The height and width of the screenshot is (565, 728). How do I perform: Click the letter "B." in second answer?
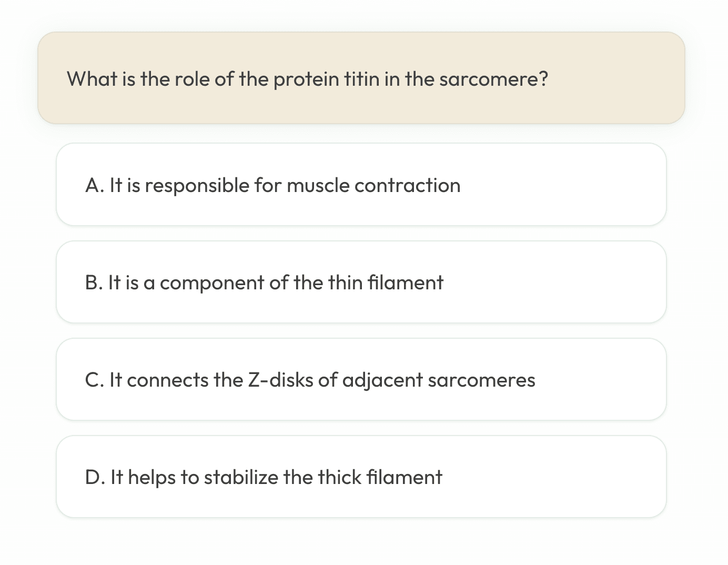click(93, 282)
